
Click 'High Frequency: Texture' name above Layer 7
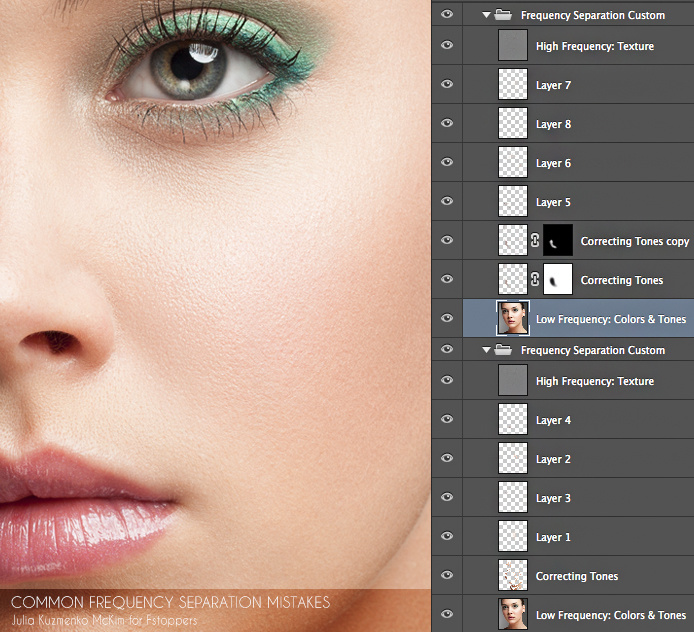point(595,46)
